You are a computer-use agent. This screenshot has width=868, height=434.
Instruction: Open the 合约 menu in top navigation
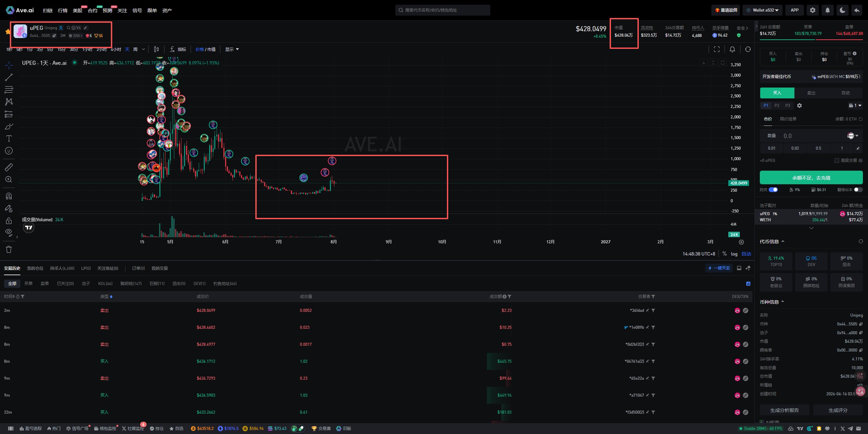pos(92,11)
